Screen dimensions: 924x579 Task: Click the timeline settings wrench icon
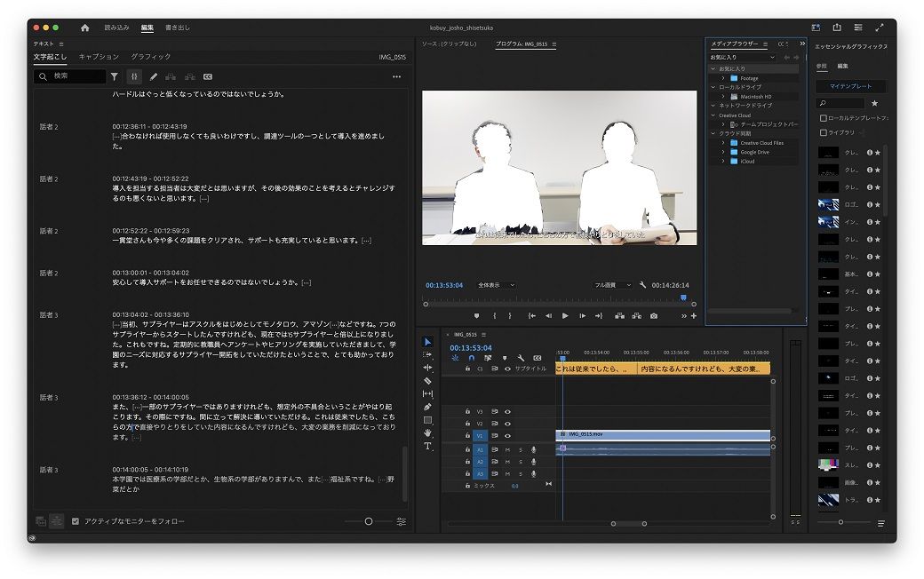coord(521,358)
